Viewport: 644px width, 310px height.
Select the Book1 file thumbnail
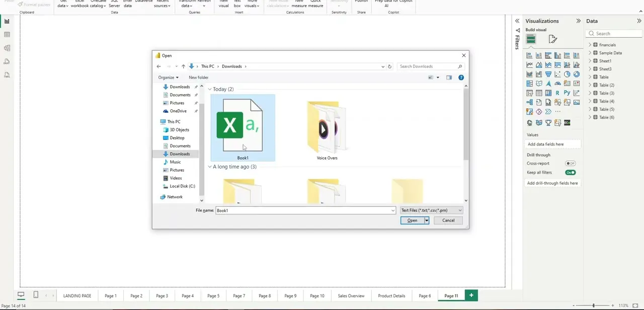point(243,128)
